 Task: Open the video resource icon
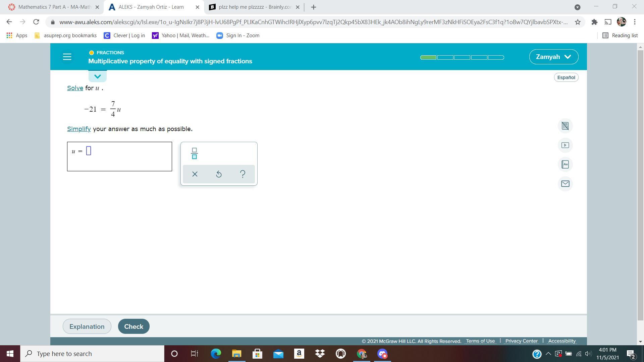[x=565, y=145]
